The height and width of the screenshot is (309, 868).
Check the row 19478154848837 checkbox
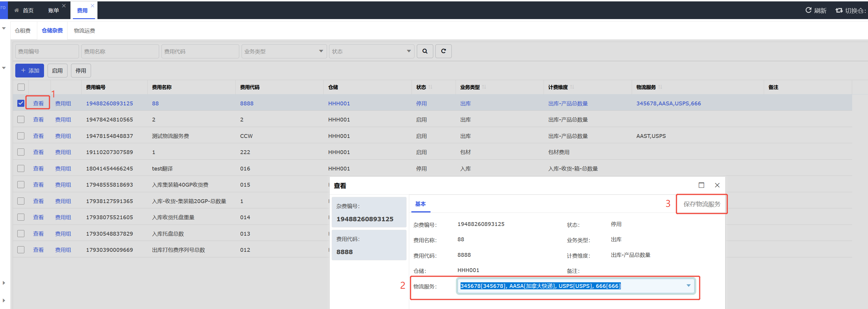21,136
